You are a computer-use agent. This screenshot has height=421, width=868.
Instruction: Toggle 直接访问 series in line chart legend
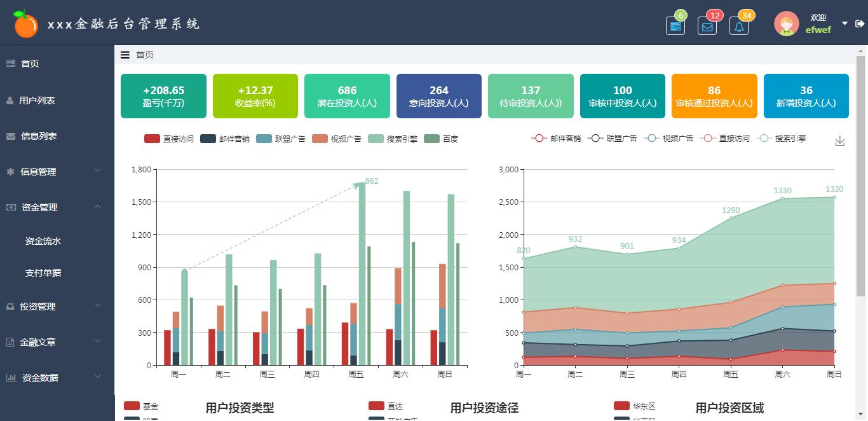tap(724, 138)
